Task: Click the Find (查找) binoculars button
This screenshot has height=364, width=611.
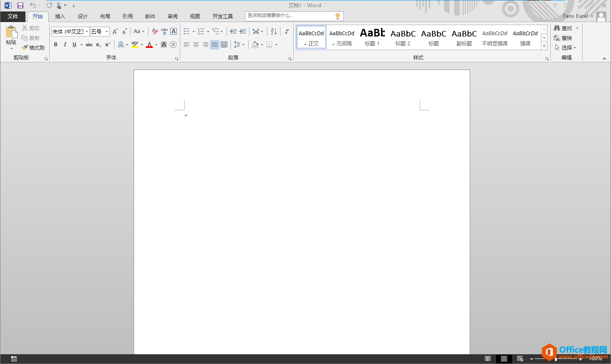Action: (563, 28)
